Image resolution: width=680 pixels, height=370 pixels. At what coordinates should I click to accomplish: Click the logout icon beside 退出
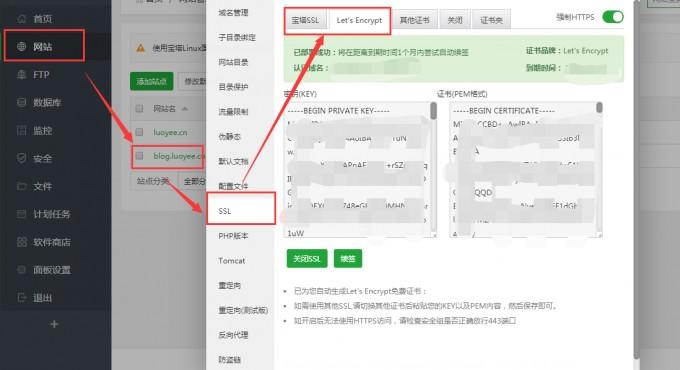(21, 298)
